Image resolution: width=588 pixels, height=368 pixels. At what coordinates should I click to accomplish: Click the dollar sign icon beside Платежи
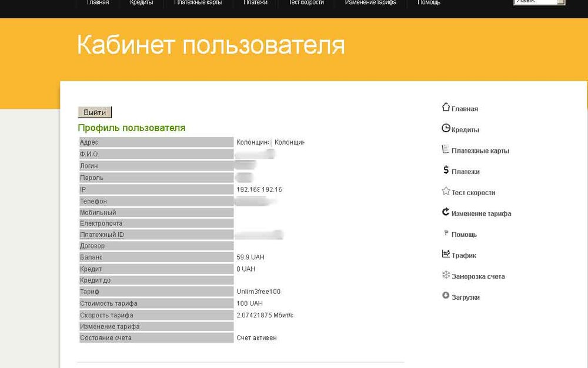point(446,170)
